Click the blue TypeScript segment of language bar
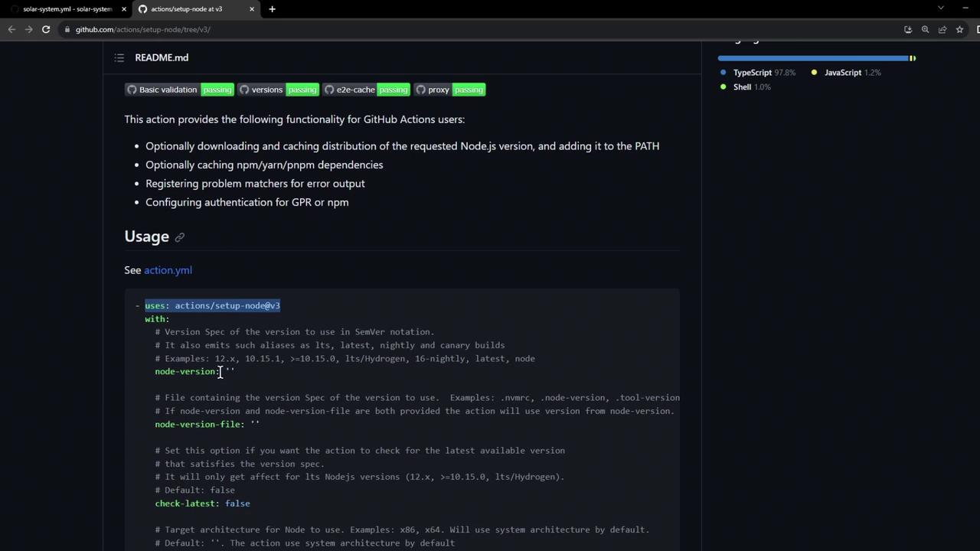The image size is (980, 551). click(813, 58)
